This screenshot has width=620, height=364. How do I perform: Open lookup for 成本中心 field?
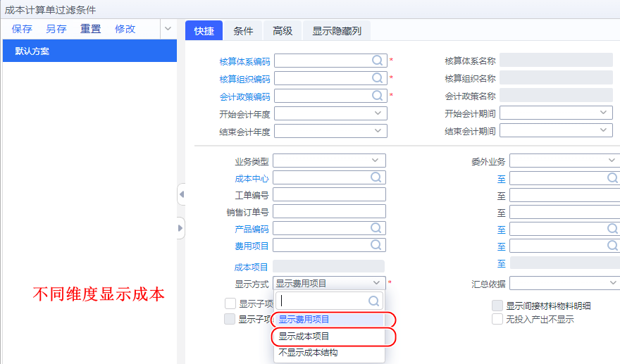377,178
